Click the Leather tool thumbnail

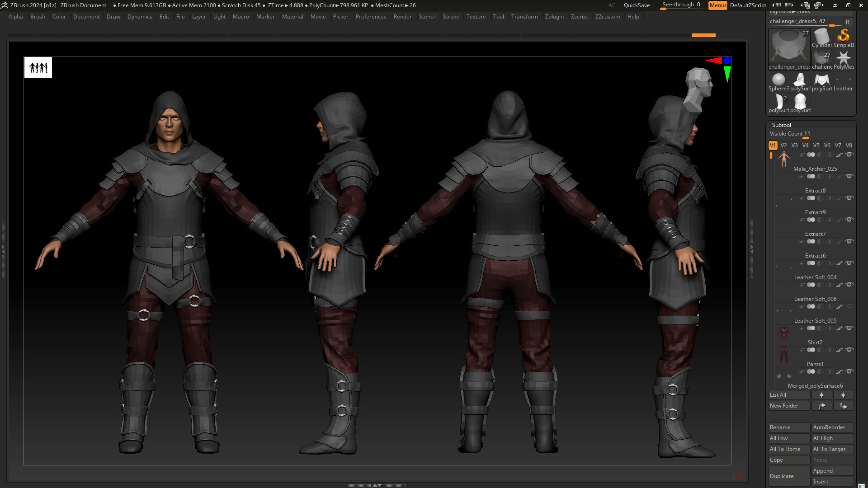[843, 80]
